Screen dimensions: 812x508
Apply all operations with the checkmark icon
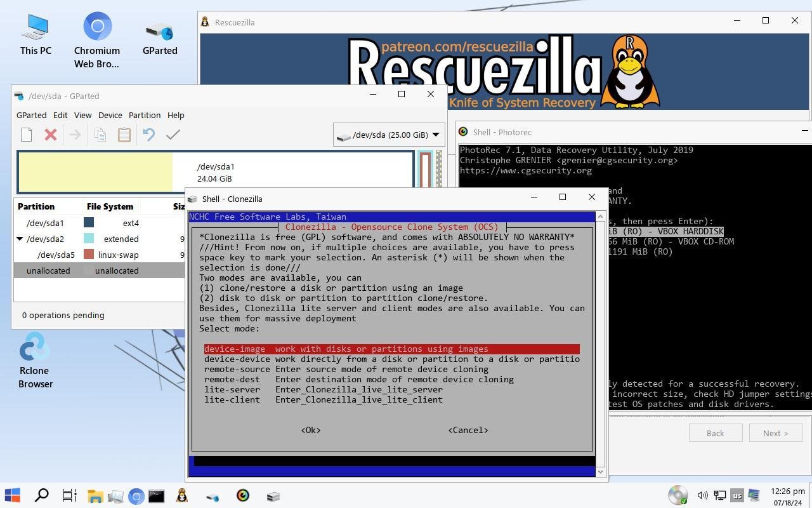click(x=173, y=135)
